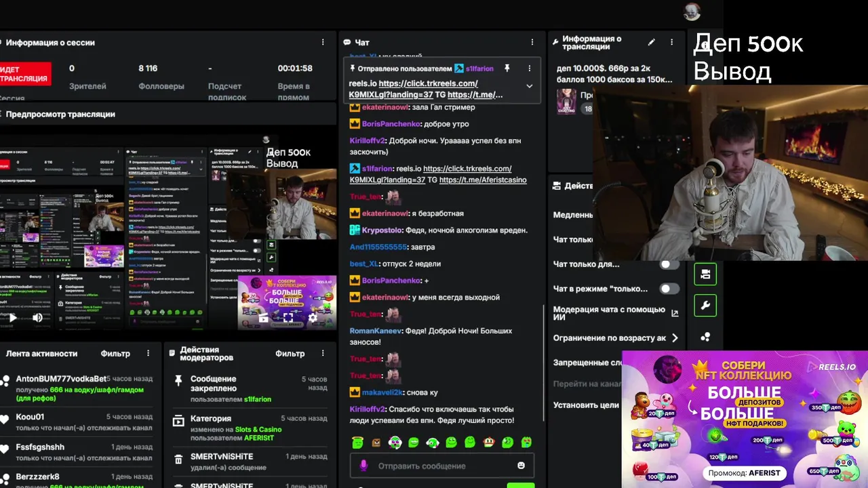This screenshot has width=868, height=488.
Task: Click pin icon on Сообщение закреплено entry
Action: (178, 381)
